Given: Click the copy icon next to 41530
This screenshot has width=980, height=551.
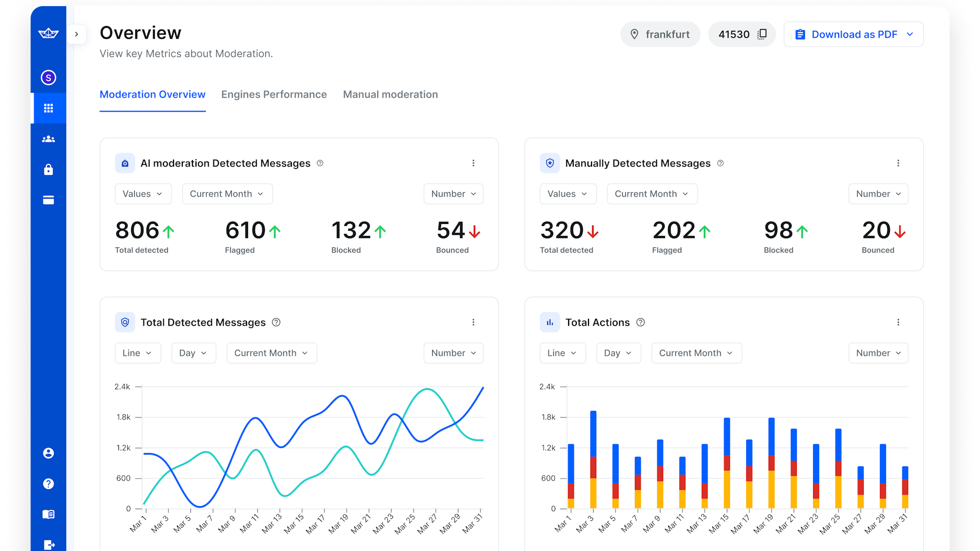Looking at the screenshot, I should pos(762,34).
